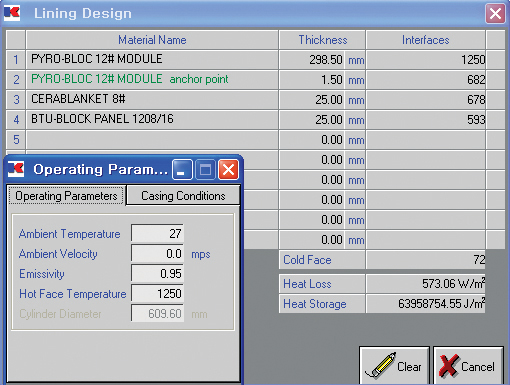Select the BTU-BLOCK PANEL 1208/16 row
The width and height of the screenshot is (510, 385).
152,119
